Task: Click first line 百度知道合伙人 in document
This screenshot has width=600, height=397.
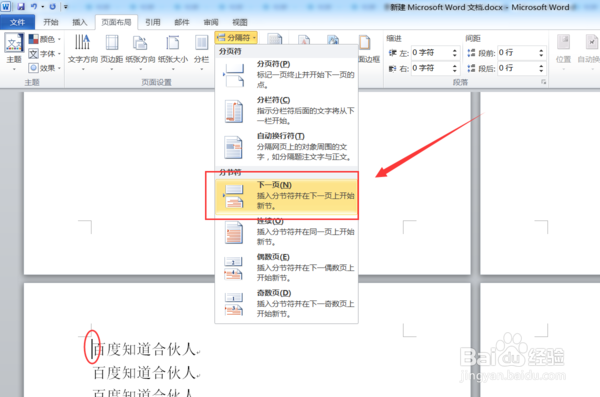Action: pyautogui.click(x=145, y=349)
